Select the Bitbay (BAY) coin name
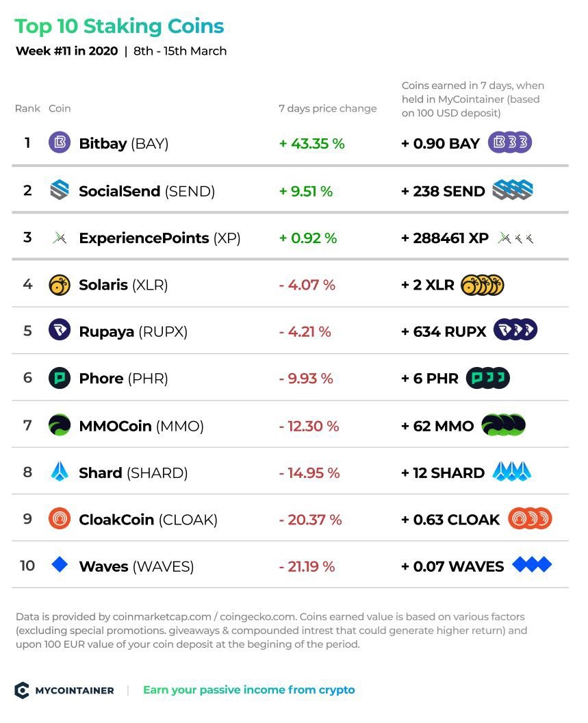 tap(124, 143)
